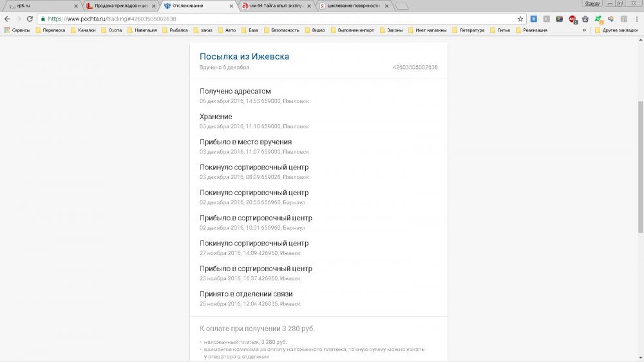
Task: Click the browser back arrow
Action: pyautogui.click(x=7, y=19)
